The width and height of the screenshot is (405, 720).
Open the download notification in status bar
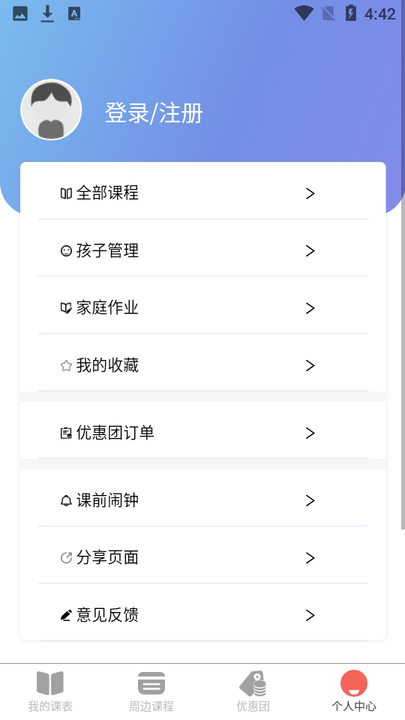click(x=47, y=14)
